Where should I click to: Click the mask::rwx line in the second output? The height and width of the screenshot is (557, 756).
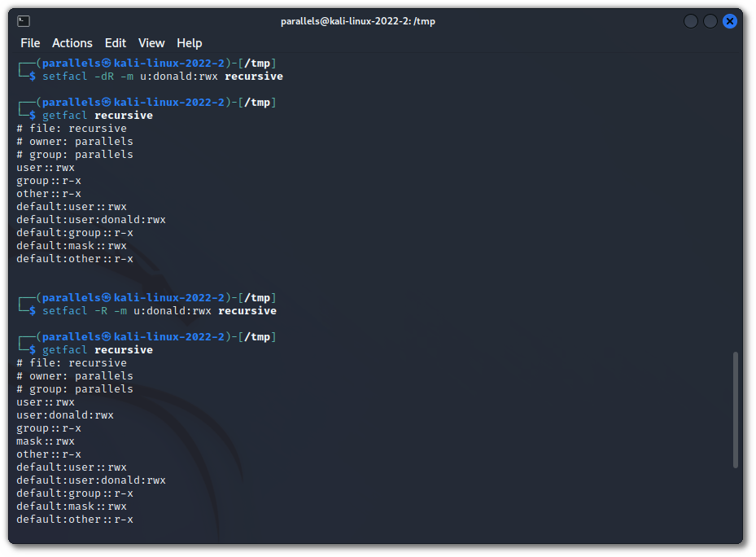click(46, 441)
